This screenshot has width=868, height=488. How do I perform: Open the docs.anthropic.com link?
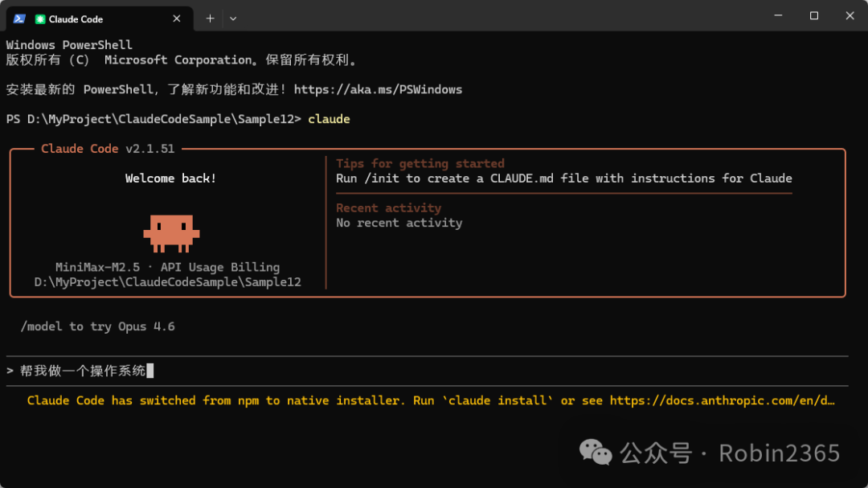pos(723,400)
